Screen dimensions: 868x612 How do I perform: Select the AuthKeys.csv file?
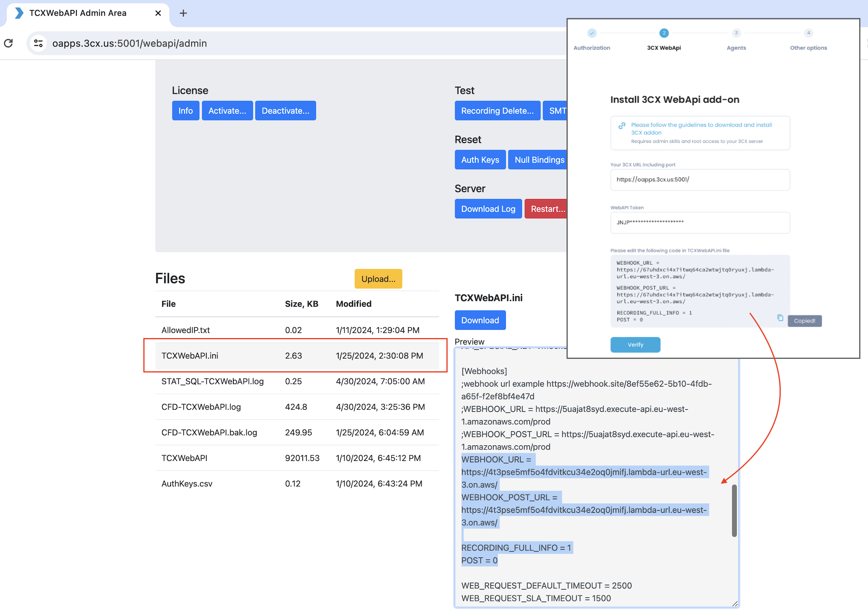[x=297, y=484]
